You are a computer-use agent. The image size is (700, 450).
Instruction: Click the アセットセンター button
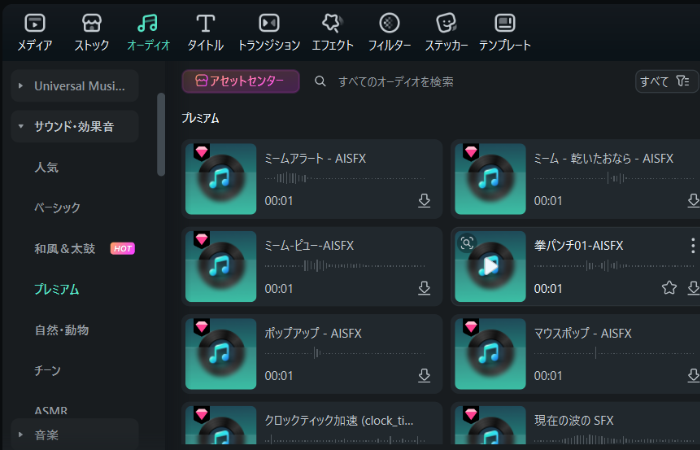pyautogui.click(x=241, y=81)
